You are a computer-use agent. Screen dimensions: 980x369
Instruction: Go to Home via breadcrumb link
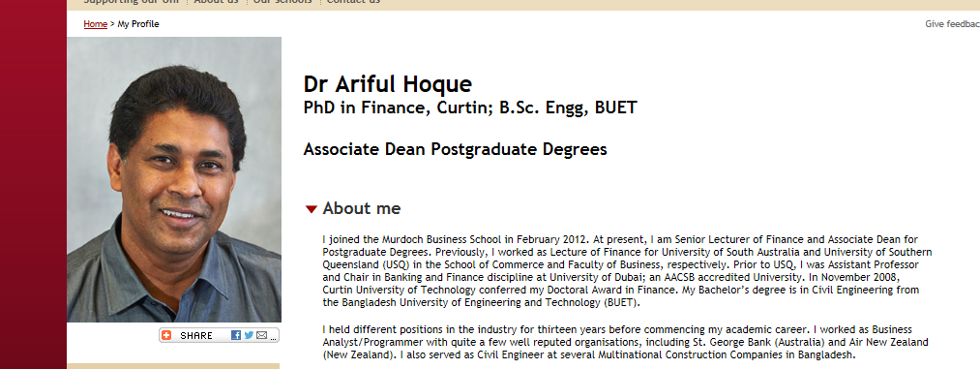[96, 24]
